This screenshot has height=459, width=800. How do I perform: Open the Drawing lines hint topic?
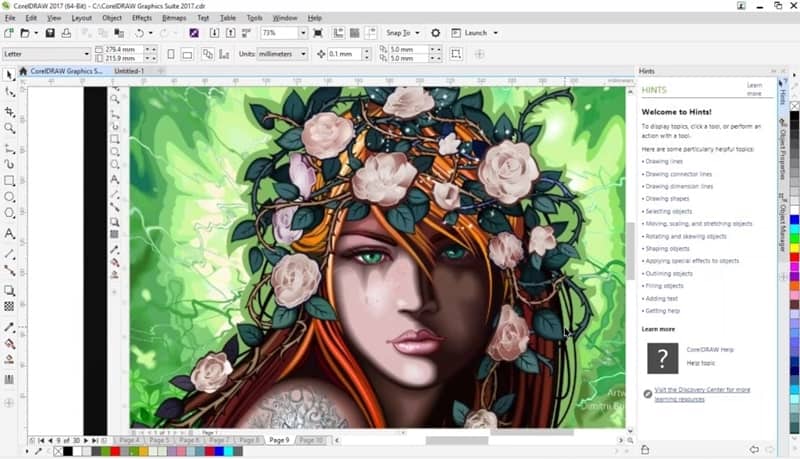pyautogui.click(x=664, y=161)
